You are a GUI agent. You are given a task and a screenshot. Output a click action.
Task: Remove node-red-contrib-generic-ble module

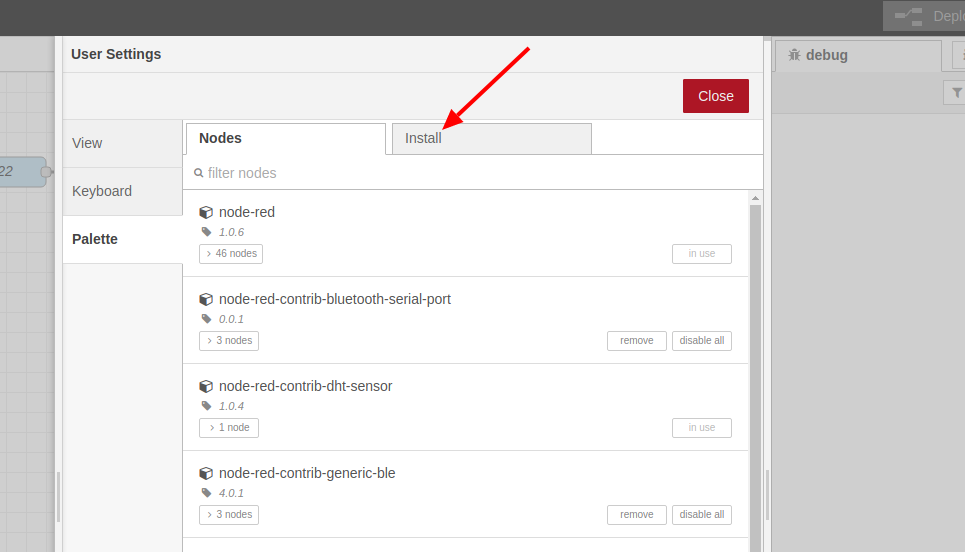pyautogui.click(x=636, y=514)
